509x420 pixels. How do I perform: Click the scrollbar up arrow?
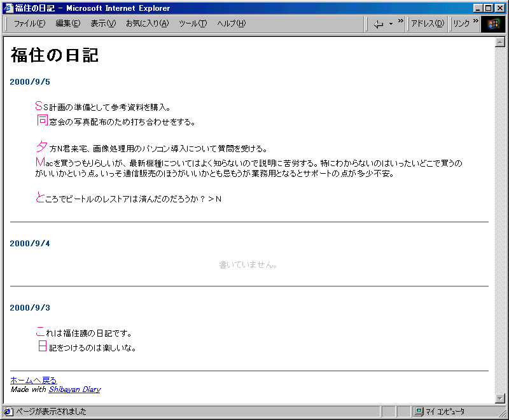[x=500, y=43]
